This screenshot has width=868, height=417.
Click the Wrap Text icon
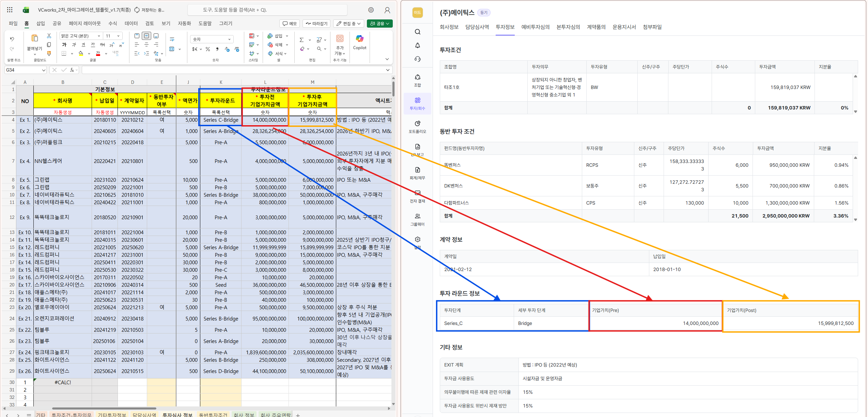click(172, 40)
